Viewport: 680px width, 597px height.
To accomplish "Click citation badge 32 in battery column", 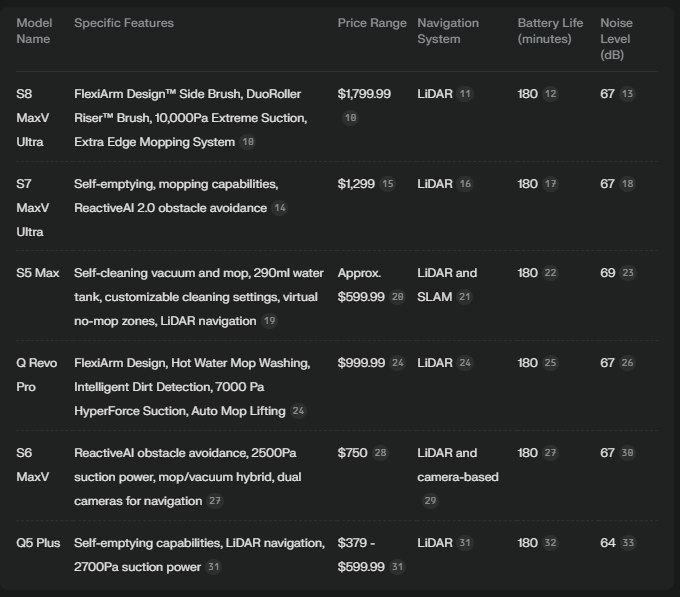I will tap(550, 543).
